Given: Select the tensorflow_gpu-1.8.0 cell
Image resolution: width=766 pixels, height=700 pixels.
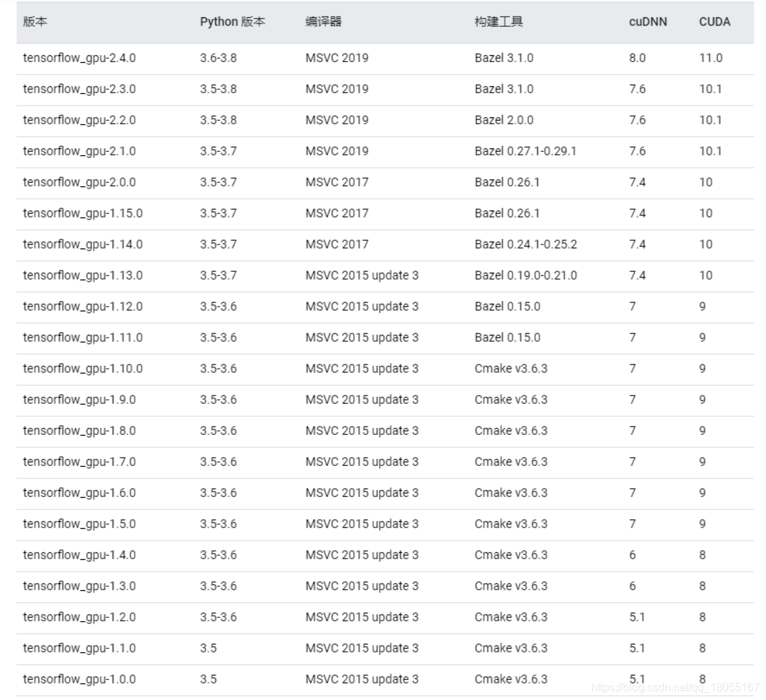Looking at the screenshot, I should [79, 431].
